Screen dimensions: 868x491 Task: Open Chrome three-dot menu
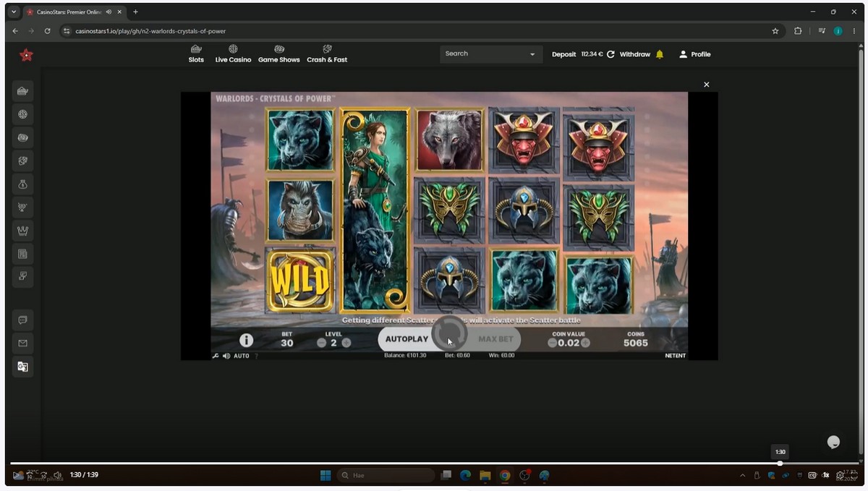point(853,31)
